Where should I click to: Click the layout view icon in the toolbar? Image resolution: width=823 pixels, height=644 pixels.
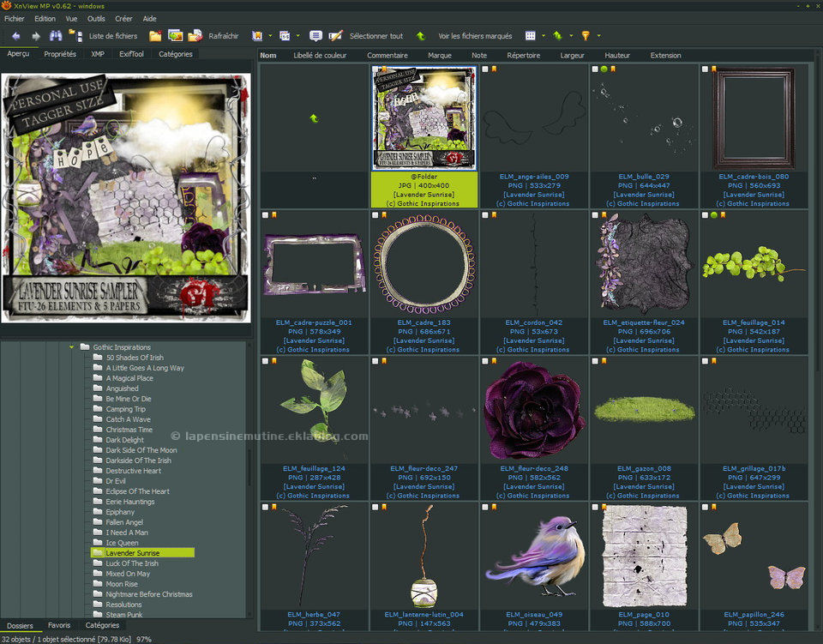tap(285, 36)
